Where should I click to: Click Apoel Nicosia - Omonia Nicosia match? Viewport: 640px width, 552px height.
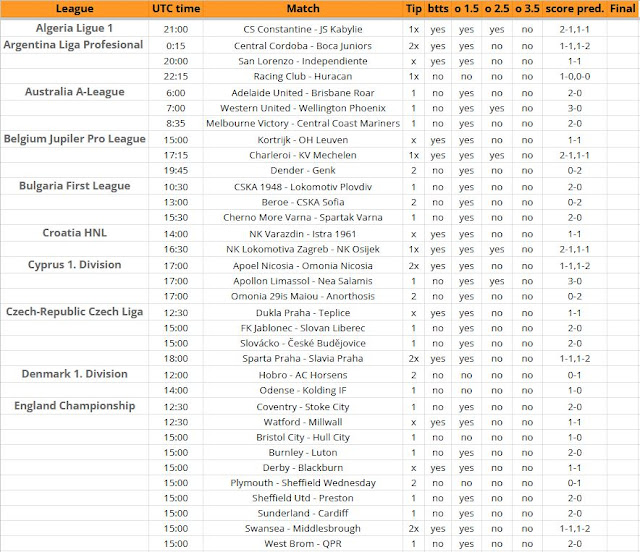point(303,266)
